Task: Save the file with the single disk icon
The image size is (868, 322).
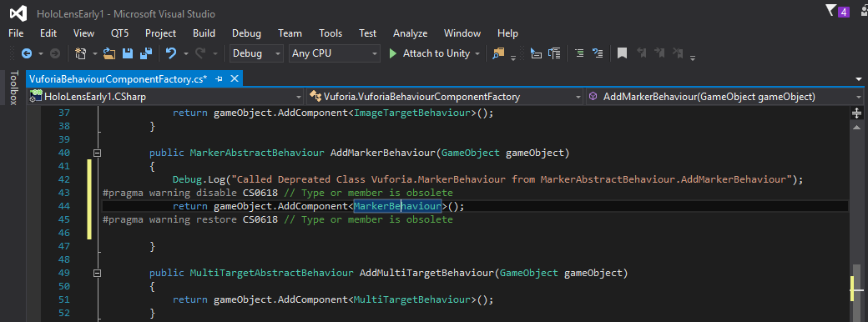Action: tap(128, 53)
